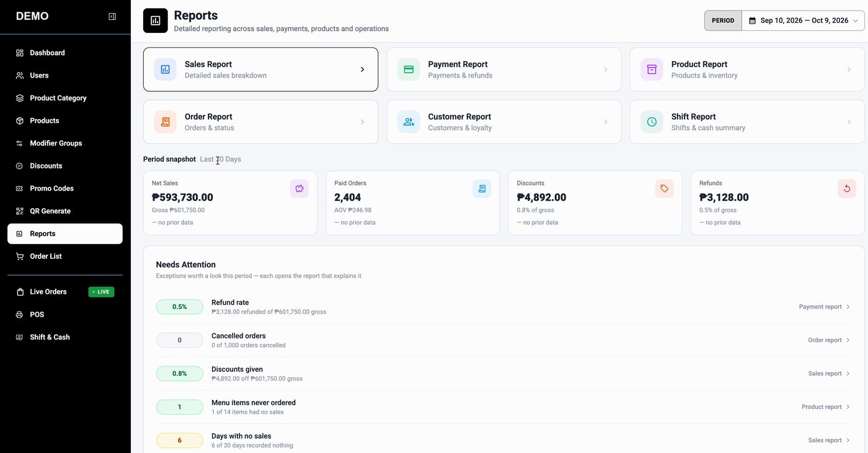This screenshot has width=868, height=453.
Task: Open Dashboard from the sidebar
Action: click(x=65, y=53)
